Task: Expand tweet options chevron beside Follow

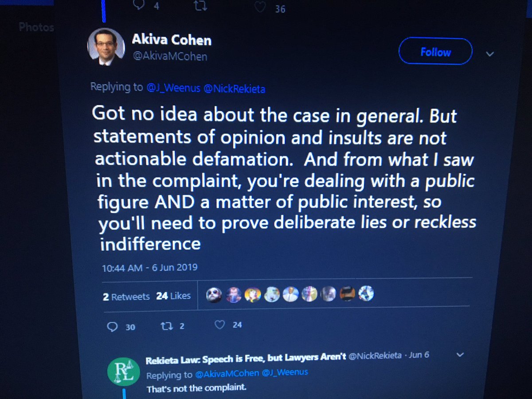Action: pyautogui.click(x=489, y=54)
